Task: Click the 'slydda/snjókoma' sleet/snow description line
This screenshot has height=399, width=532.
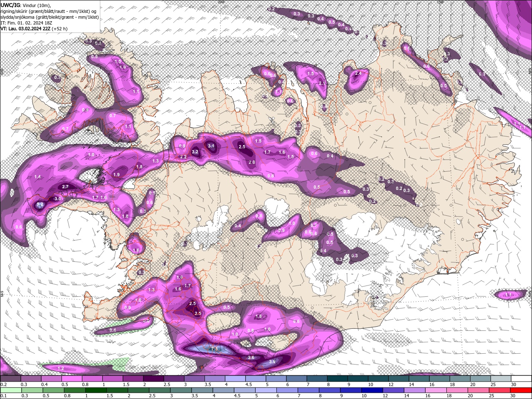Action: 49,17
